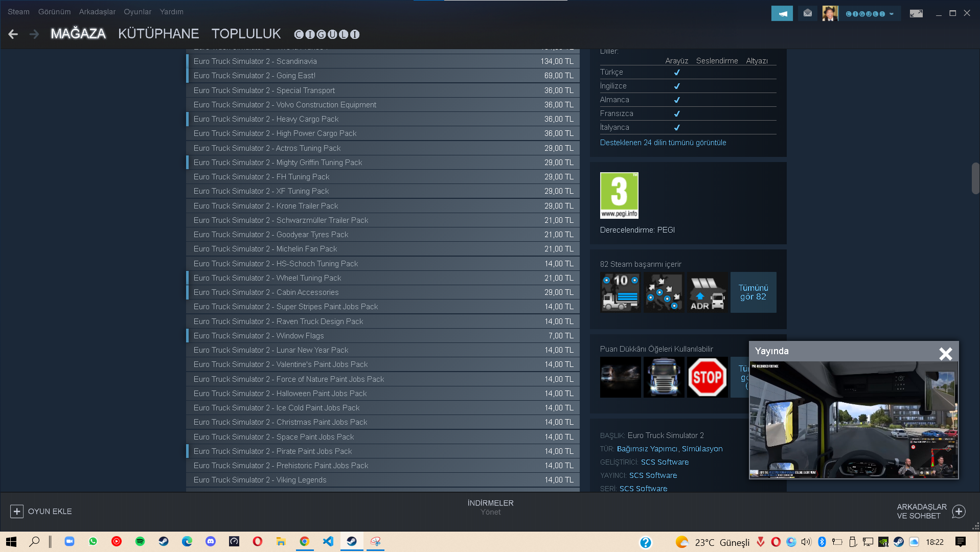Click the broadcast video preview

coord(853,420)
